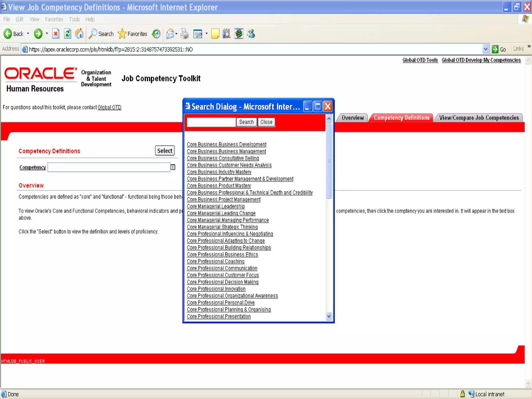Go to the Home page icon
The image size is (532, 399).
[79, 34]
